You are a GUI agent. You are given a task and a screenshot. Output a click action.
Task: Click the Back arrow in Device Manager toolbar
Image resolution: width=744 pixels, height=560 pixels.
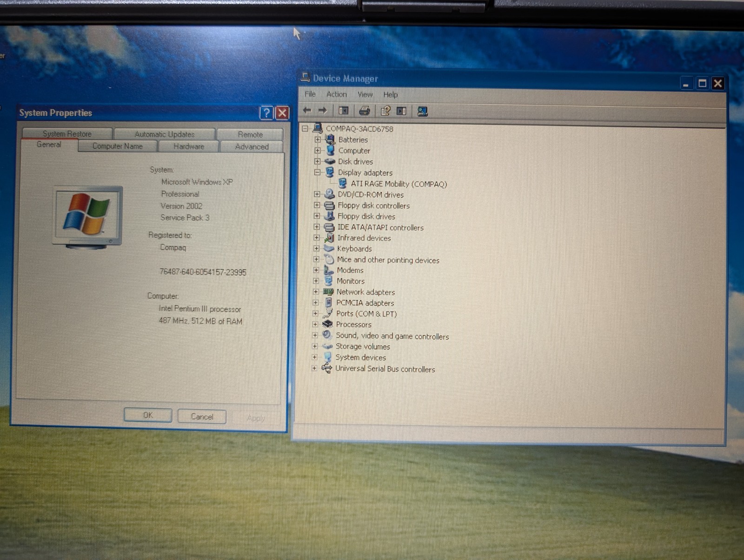307,110
